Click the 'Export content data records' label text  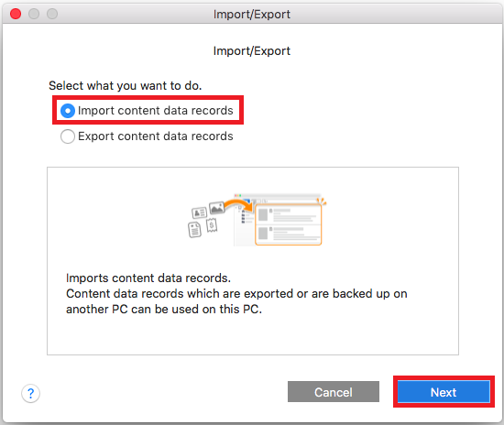(155, 136)
